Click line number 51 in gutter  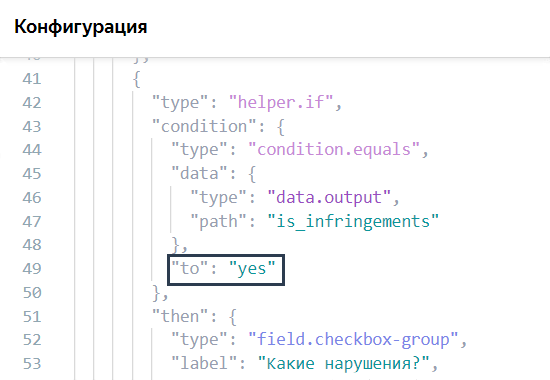(x=32, y=316)
